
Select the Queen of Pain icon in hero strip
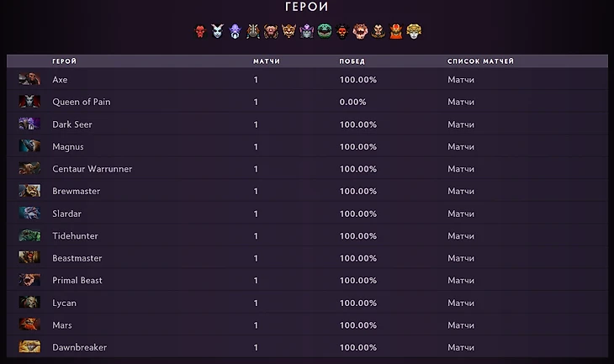218,31
